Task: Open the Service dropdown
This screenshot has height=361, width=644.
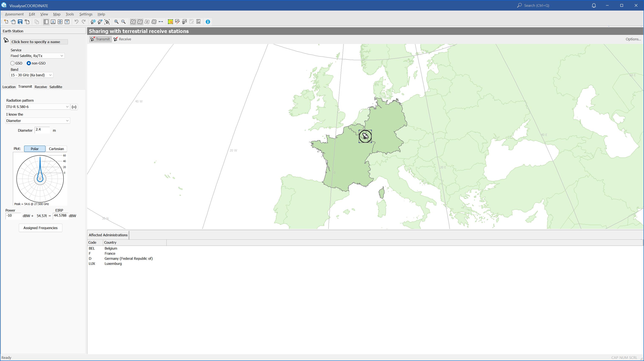Action: pyautogui.click(x=37, y=56)
